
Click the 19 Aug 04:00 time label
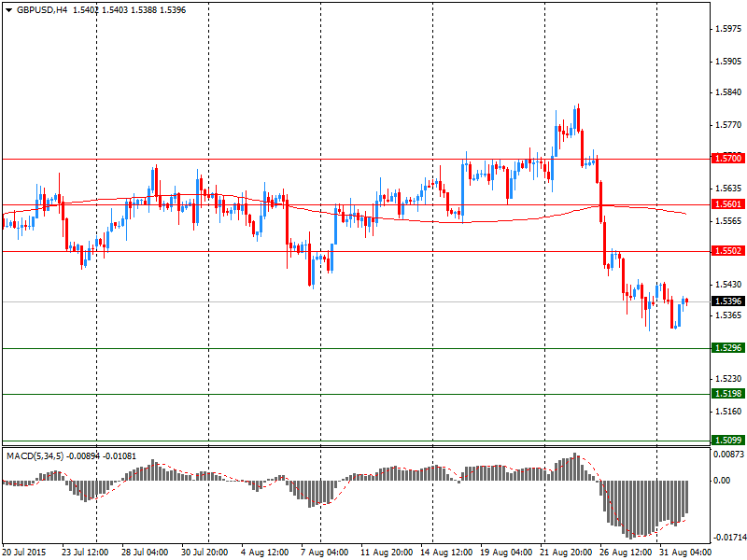(x=506, y=553)
